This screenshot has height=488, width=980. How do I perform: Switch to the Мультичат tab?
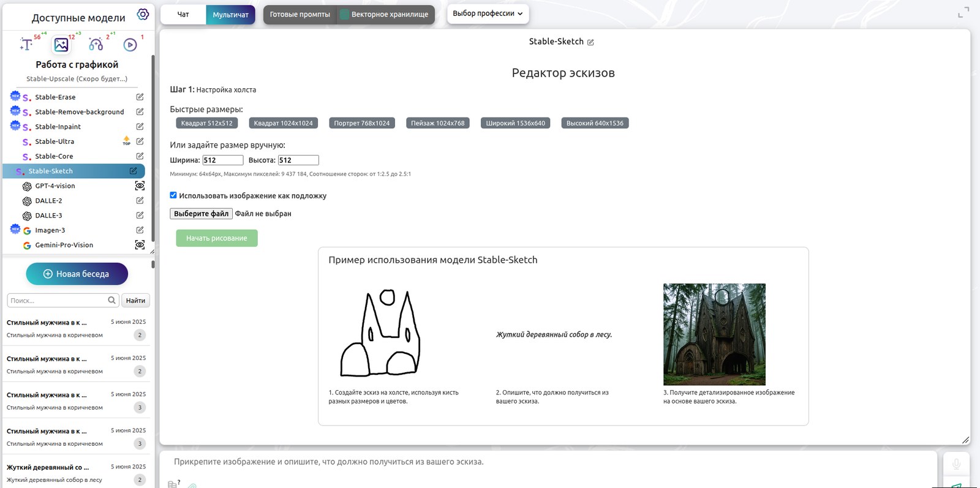(230, 15)
